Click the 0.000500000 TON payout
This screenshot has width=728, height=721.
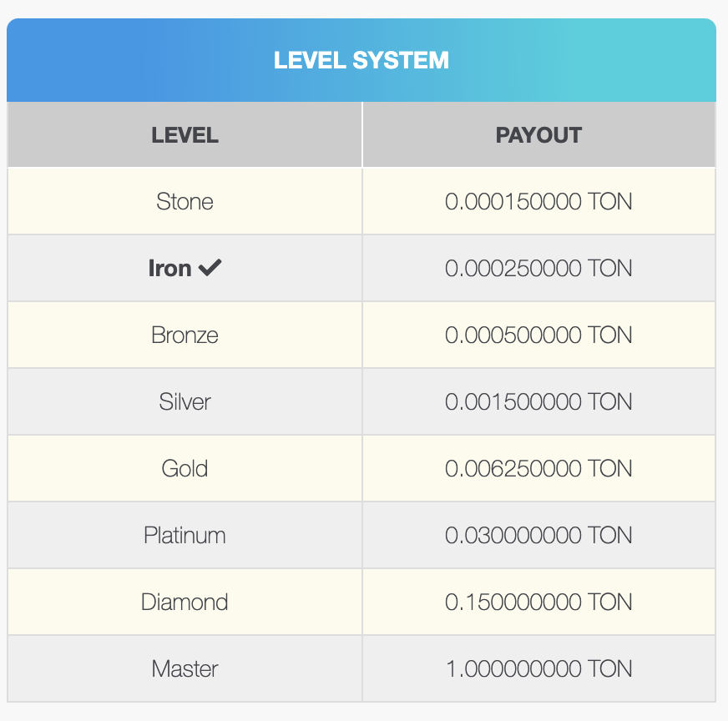click(538, 335)
